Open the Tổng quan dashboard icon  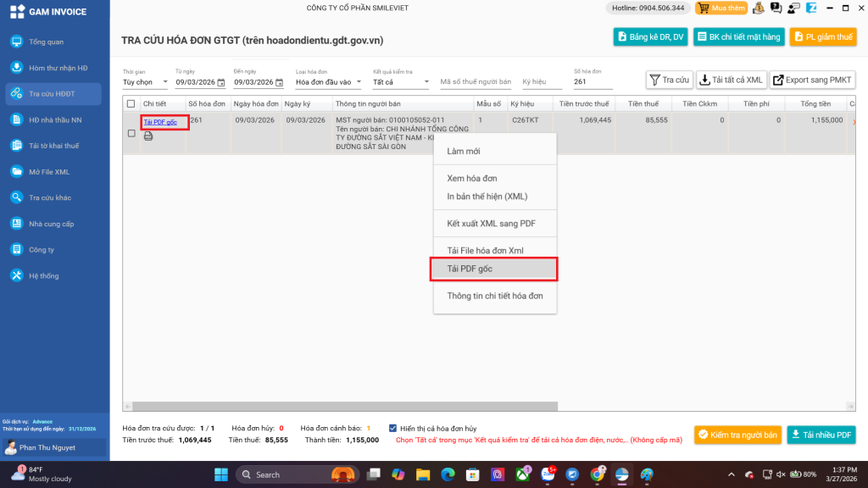(16, 42)
